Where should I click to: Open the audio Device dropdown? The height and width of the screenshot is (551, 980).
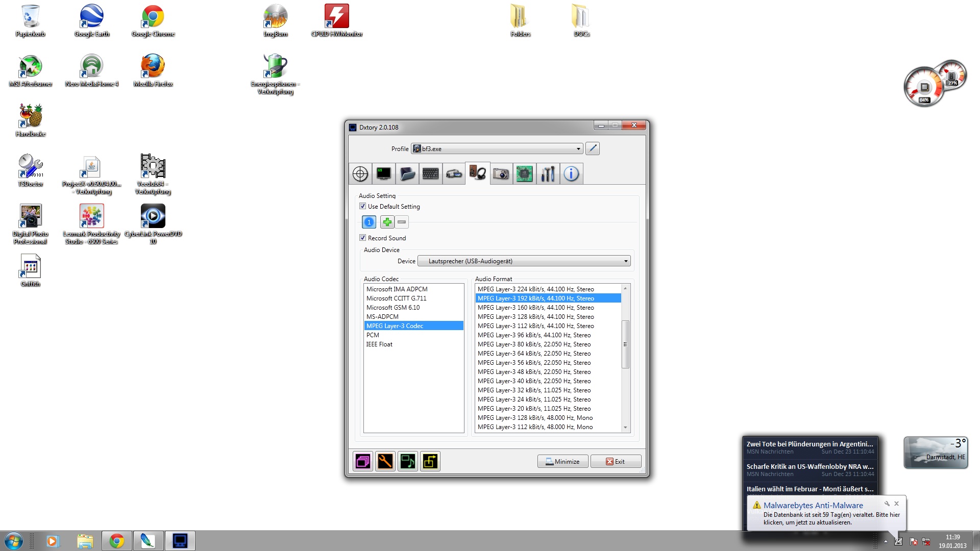pyautogui.click(x=625, y=261)
